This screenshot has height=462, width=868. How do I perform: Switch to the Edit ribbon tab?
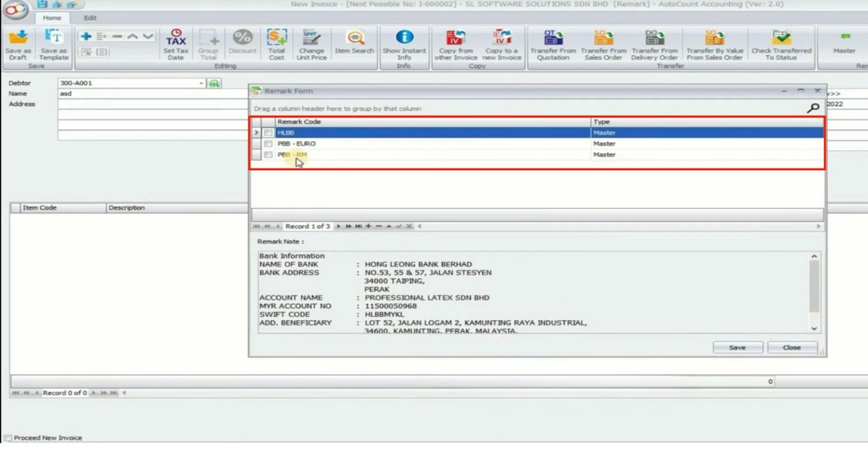[90, 18]
